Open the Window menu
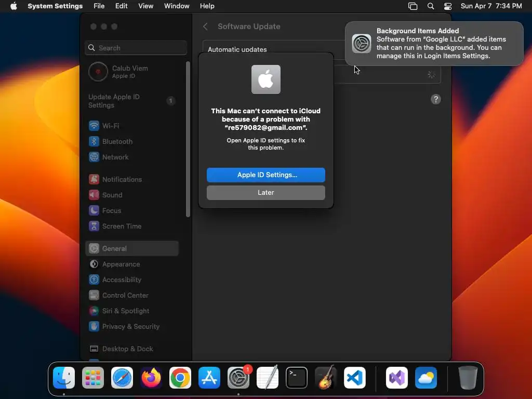The height and width of the screenshot is (399, 532). click(x=177, y=6)
